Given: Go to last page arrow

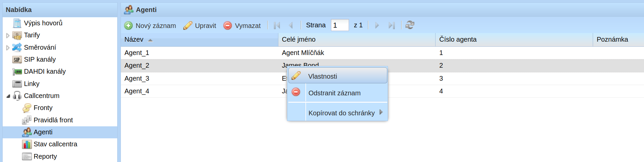Looking at the screenshot, I should 392,25.
